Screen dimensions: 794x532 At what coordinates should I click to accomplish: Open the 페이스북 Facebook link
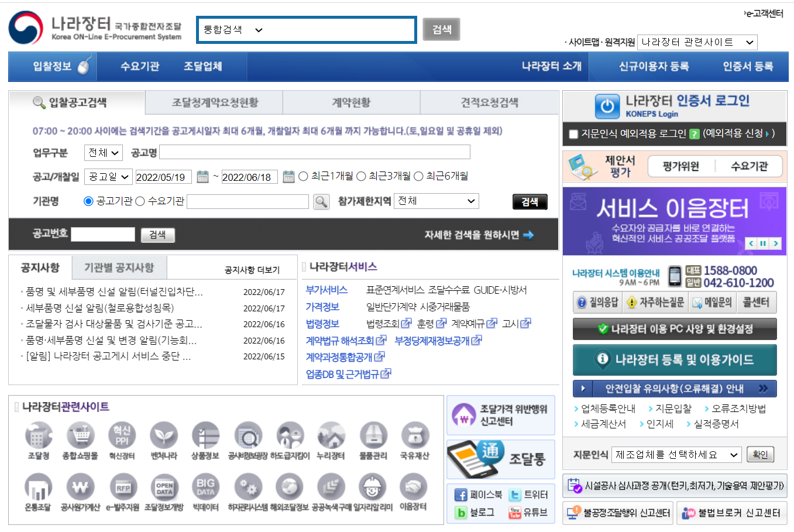[x=478, y=495]
